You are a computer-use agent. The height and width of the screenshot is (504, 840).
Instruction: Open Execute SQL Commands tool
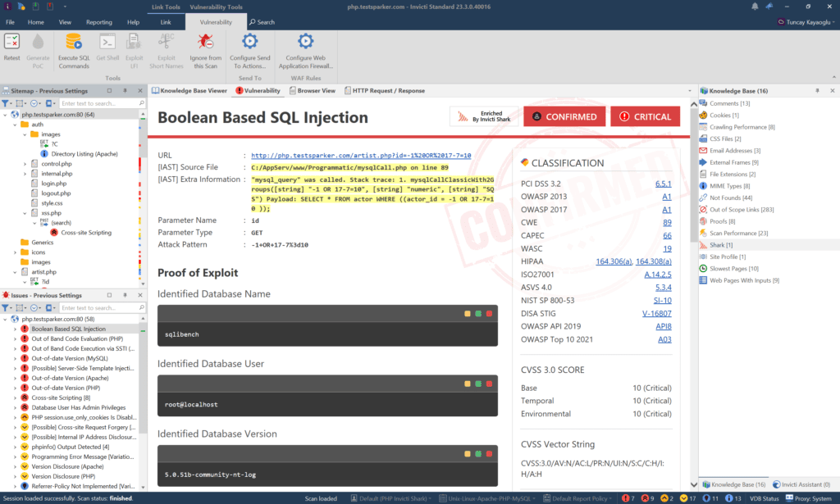pos(74,51)
